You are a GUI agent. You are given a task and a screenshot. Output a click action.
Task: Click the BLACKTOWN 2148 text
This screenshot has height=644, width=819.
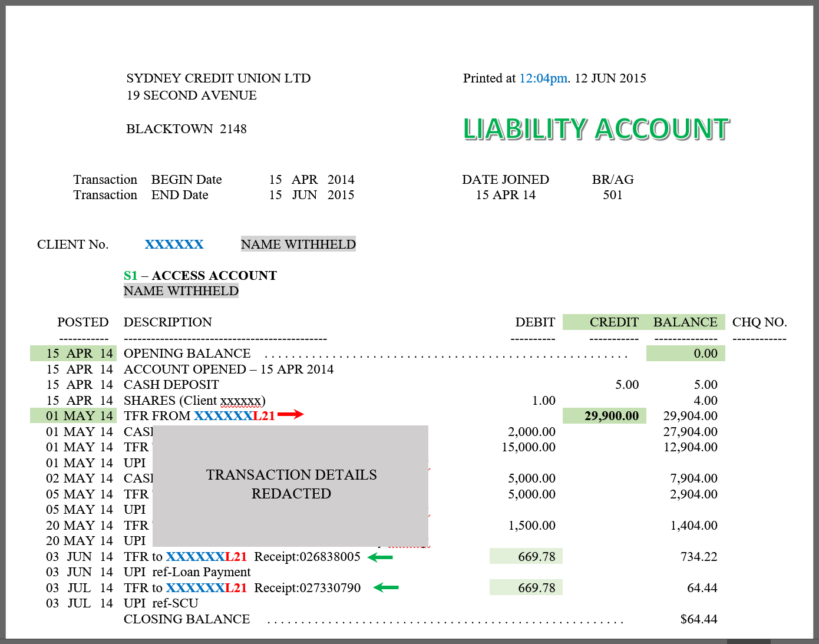pyautogui.click(x=186, y=129)
